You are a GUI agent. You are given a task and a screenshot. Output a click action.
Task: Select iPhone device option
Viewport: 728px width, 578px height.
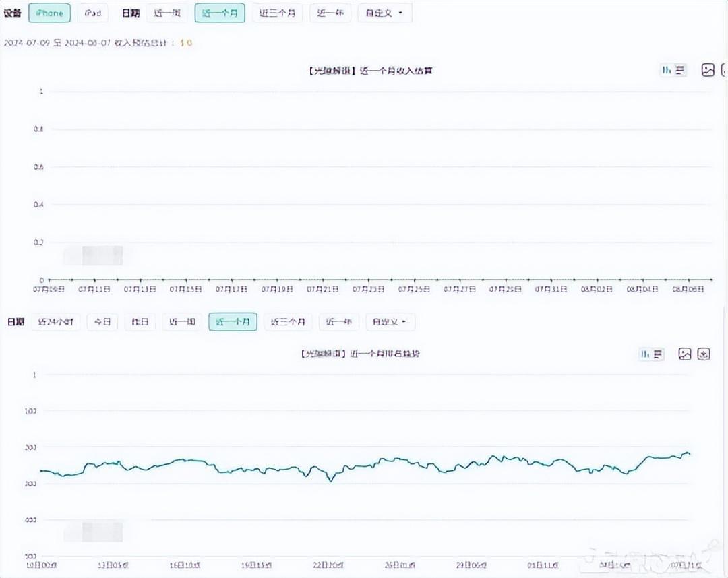click(x=49, y=13)
